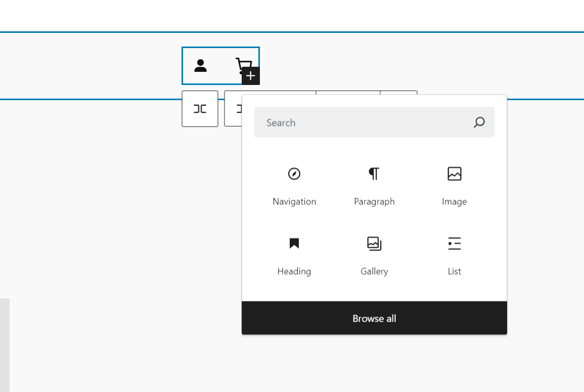The height and width of the screenshot is (392, 584).
Task: Click into the block search field
Action: point(354,122)
